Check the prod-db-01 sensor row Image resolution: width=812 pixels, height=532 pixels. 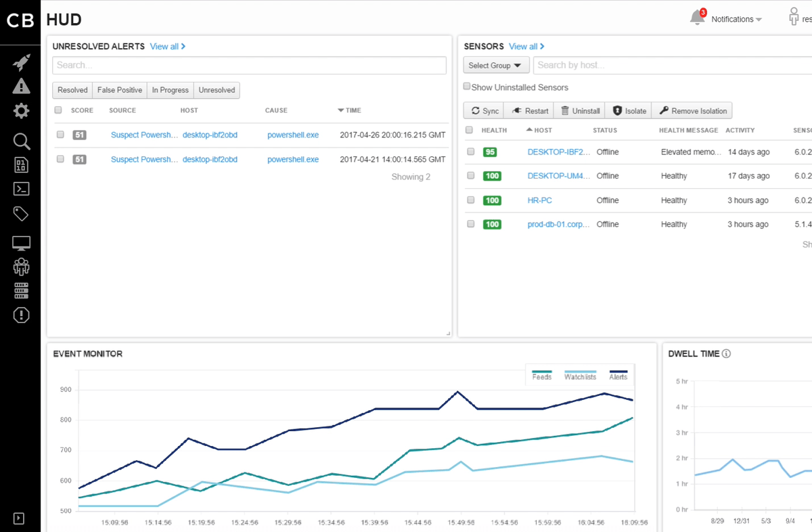click(x=471, y=224)
